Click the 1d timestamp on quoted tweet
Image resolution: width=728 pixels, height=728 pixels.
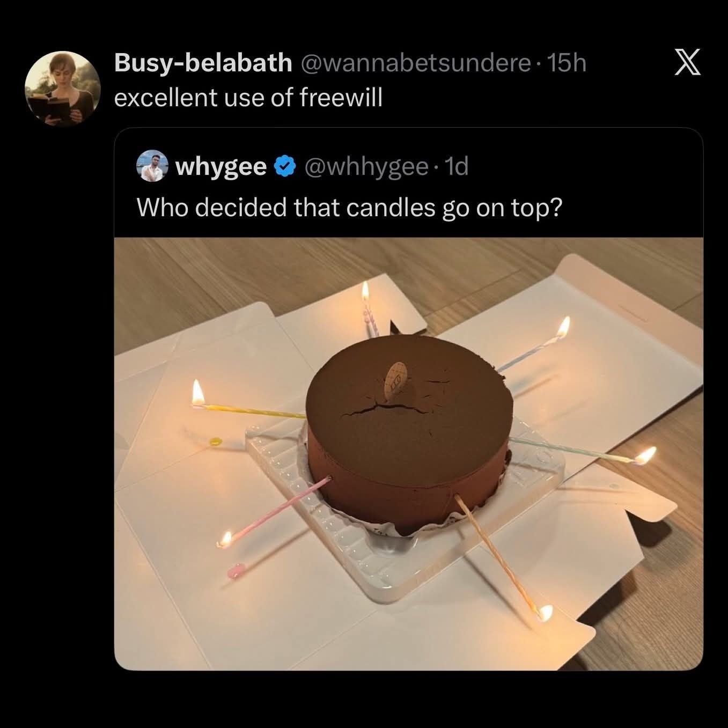457,167
